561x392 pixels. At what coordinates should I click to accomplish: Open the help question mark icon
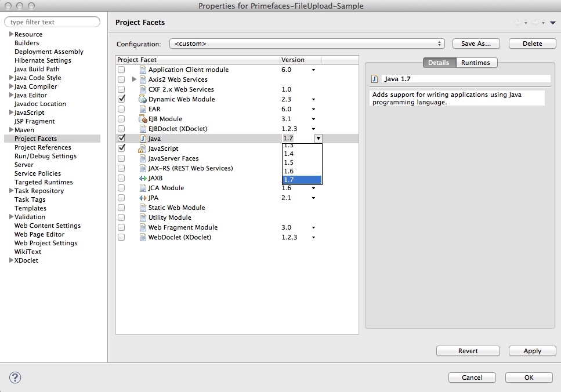(x=15, y=378)
